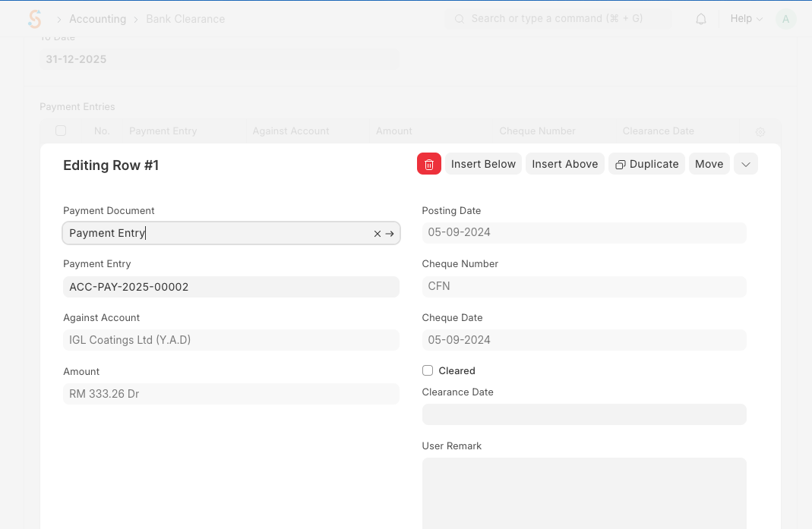Screen dimensions: 812x529
Task: Click Insert Below button
Action: click(483, 164)
